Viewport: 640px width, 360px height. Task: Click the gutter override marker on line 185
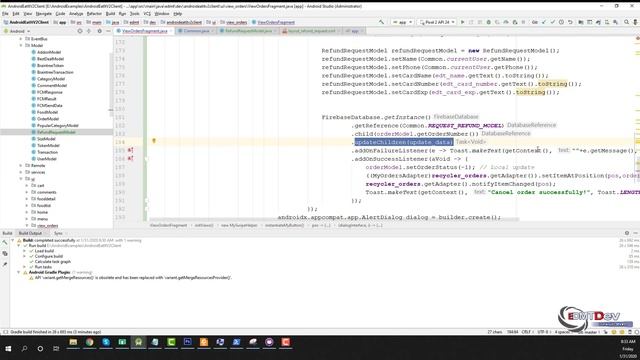[130, 150]
